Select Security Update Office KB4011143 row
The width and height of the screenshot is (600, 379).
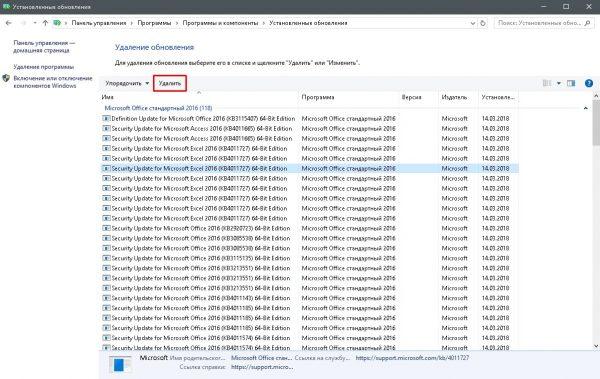[x=310, y=298]
